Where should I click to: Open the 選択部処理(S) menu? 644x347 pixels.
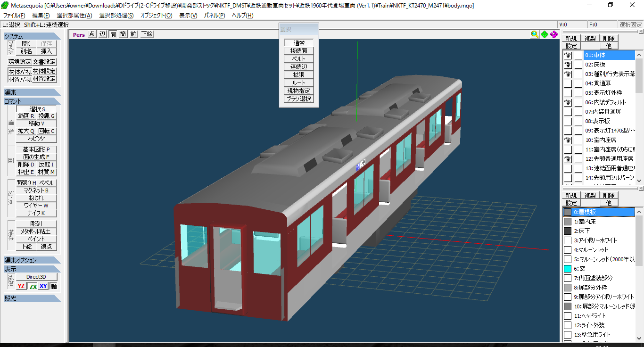tap(116, 16)
